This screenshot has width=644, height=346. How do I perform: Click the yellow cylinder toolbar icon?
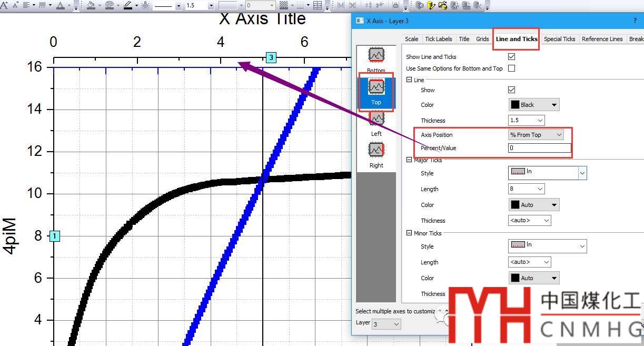[431, 5]
